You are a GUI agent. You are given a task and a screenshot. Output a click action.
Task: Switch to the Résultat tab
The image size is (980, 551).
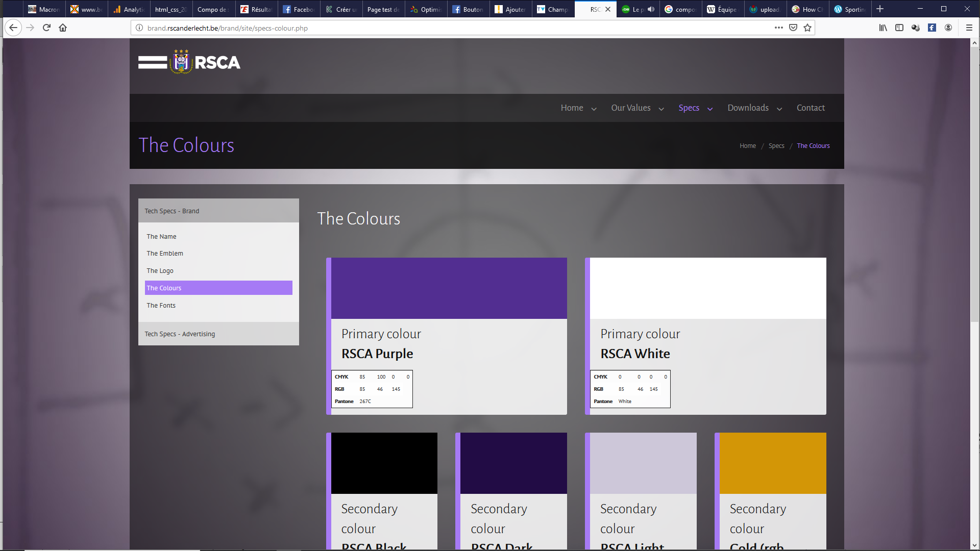[256, 9]
